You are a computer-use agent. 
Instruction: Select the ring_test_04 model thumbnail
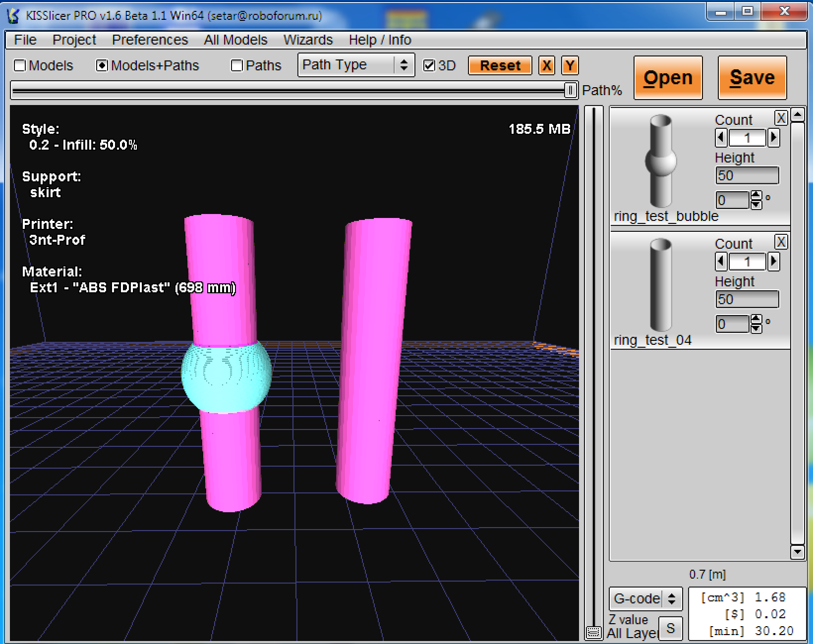pos(660,285)
